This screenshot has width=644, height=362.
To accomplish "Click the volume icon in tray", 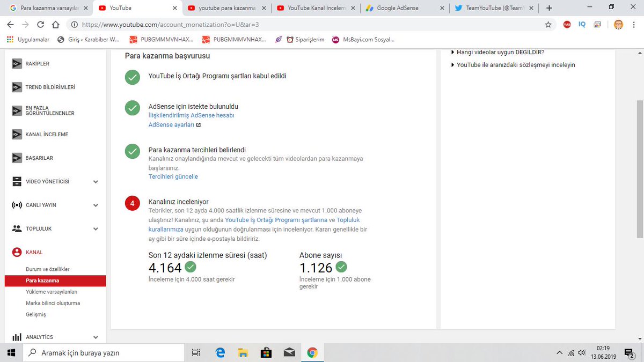I will tap(583, 352).
